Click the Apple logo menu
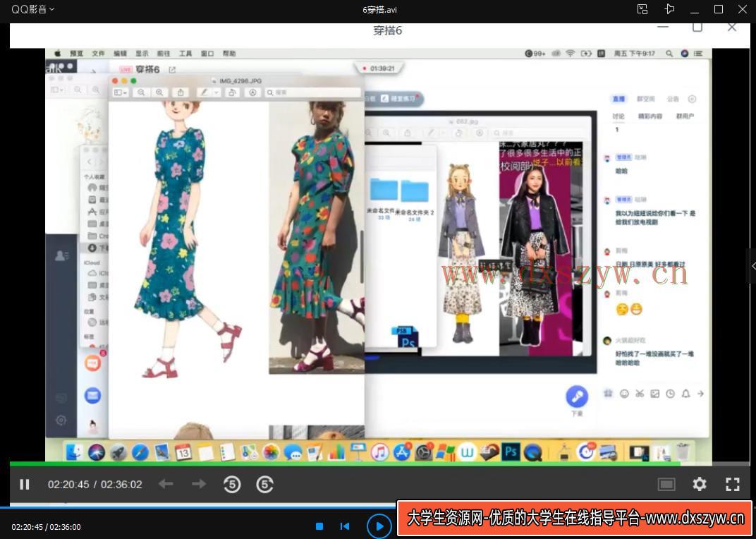756x539 pixels. click(x=58, y=53)
